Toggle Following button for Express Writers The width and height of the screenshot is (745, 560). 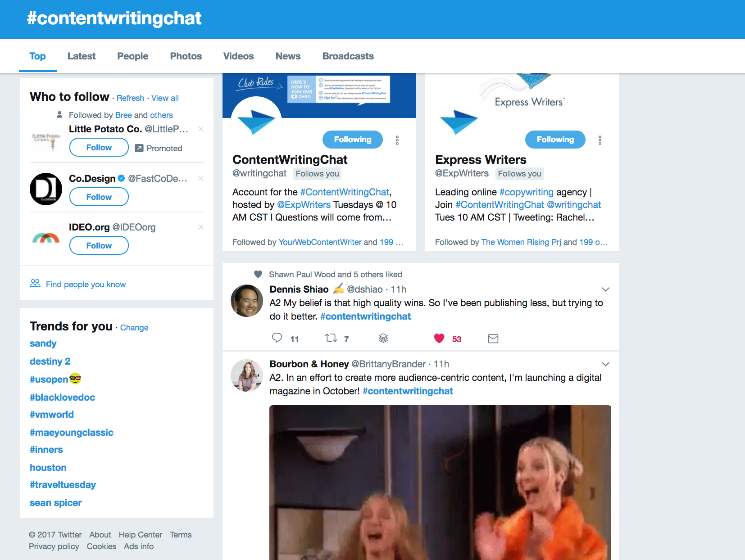tap(555, 140)
